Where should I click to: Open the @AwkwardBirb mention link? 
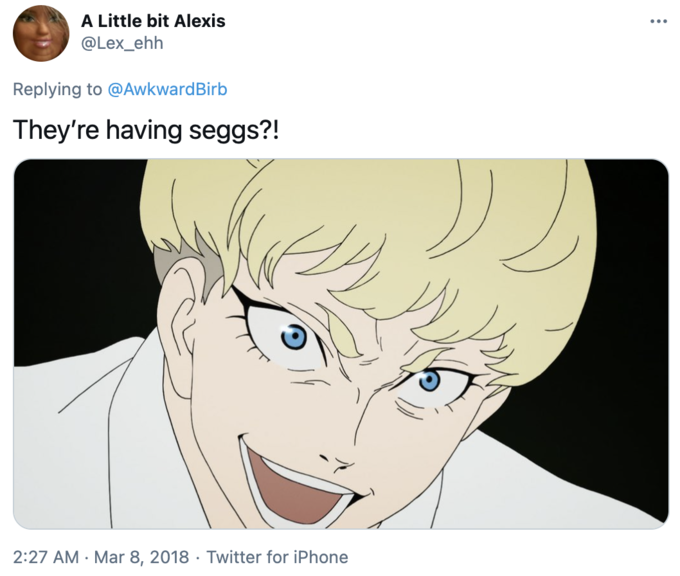168,89
